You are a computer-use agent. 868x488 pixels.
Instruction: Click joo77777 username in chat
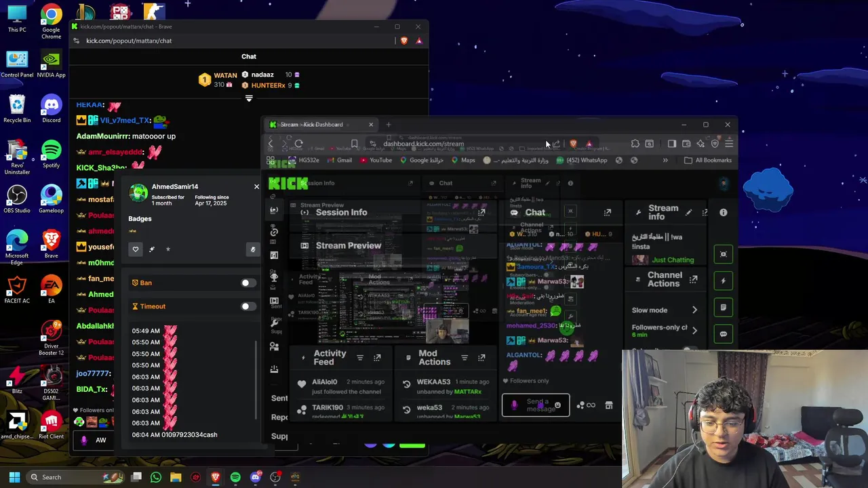pos(93,373)
